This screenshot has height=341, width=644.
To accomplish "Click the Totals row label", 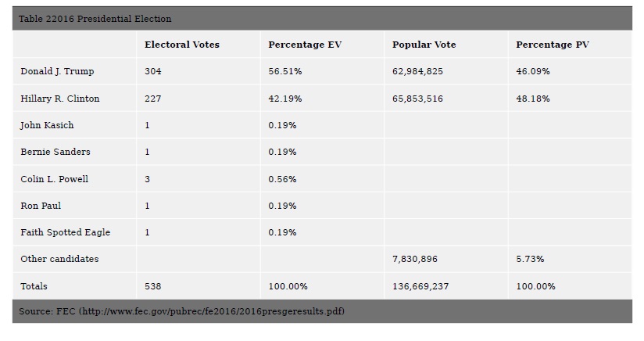I will (34, 286).
